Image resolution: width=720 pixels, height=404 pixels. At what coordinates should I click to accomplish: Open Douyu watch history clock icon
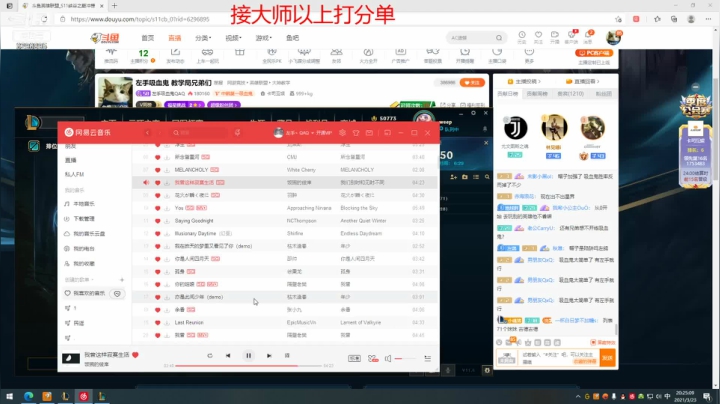(522, 35)
